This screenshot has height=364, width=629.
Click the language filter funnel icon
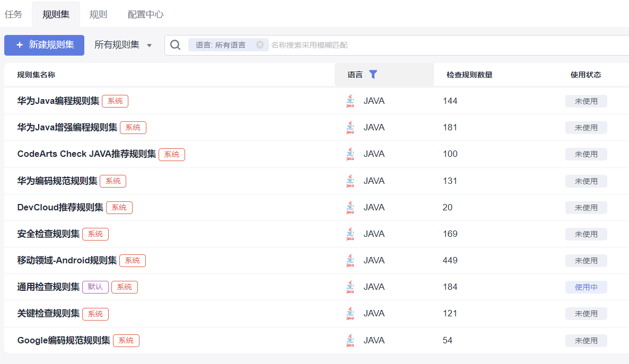coord(373,75)
